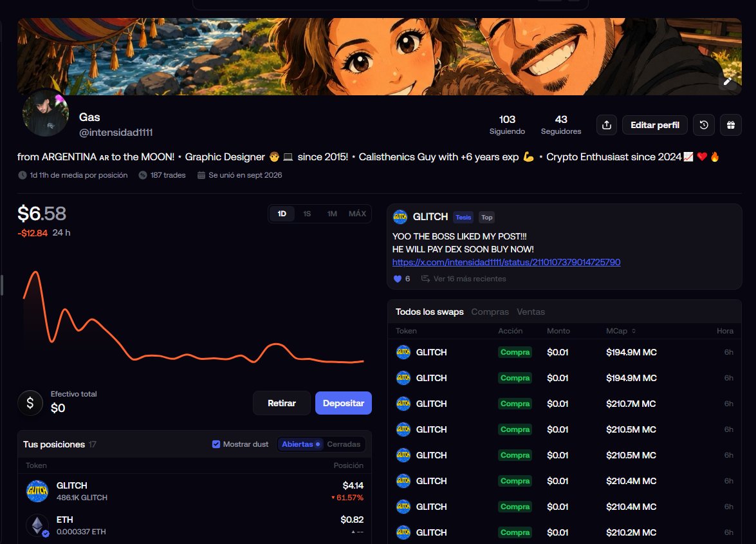Switch to the Compras tab

[490, 312]
